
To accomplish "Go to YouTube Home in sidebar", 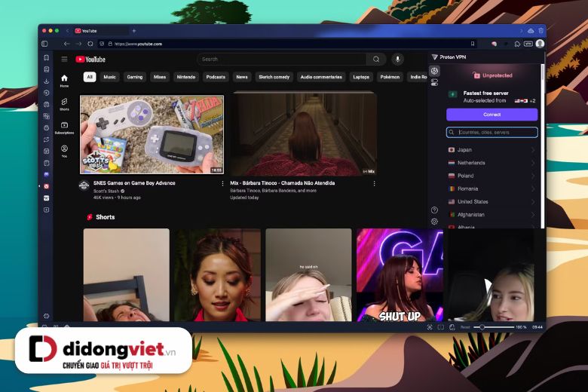I will click(x=65, y=80).
